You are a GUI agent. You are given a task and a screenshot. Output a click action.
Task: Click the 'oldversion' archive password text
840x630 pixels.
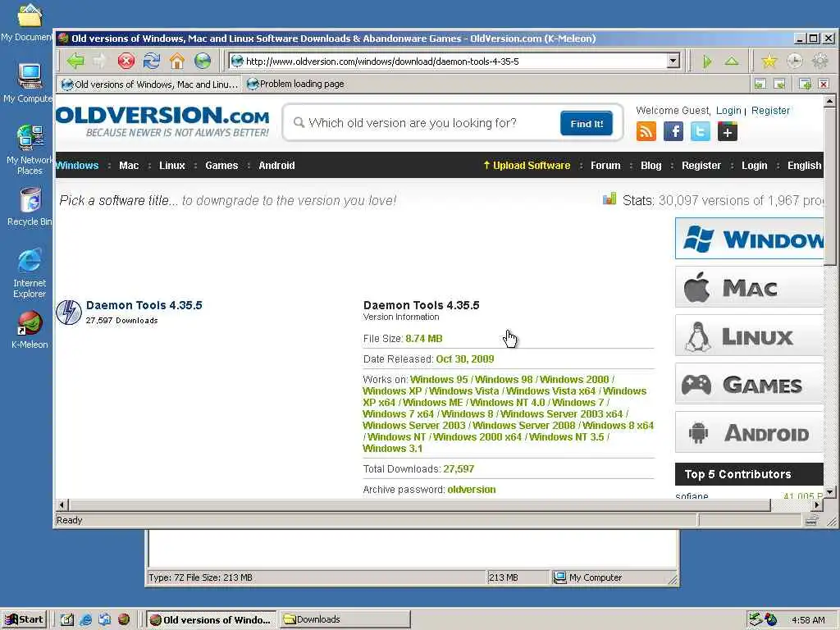(x=472, y=489)
